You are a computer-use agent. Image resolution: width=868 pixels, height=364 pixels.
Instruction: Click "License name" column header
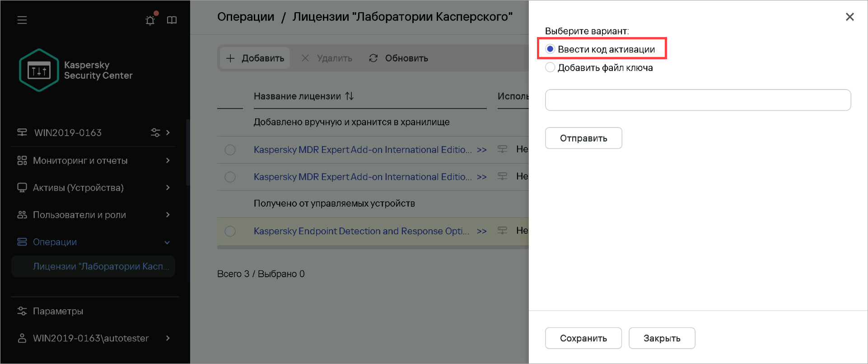click(x=297, y=96)
